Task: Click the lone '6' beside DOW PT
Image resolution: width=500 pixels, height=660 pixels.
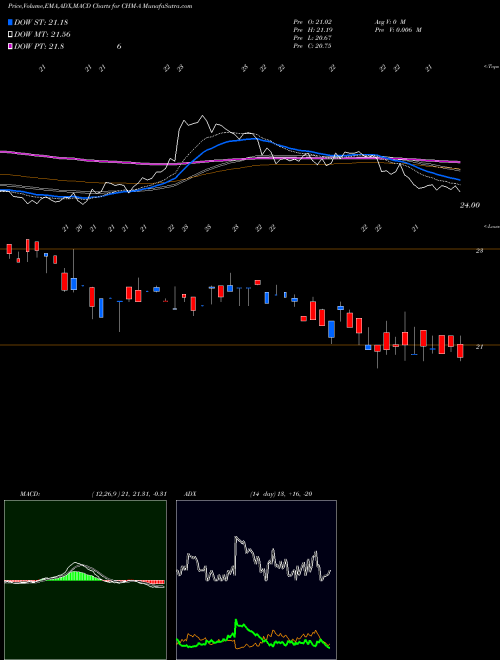Action: coord(119,46)
